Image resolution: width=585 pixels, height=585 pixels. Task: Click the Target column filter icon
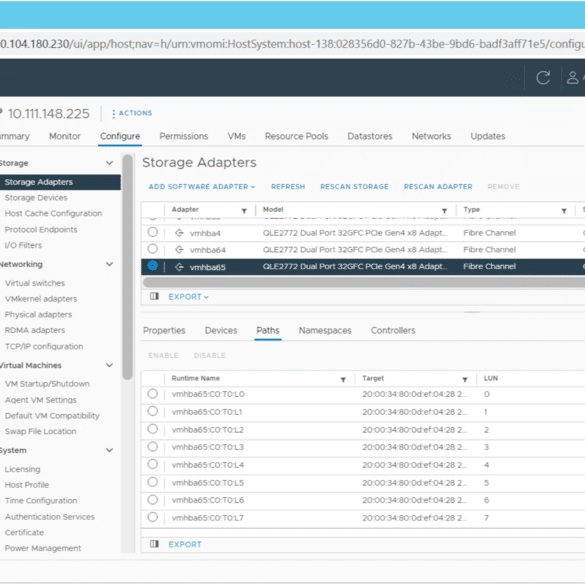click(x=465, y=379)
